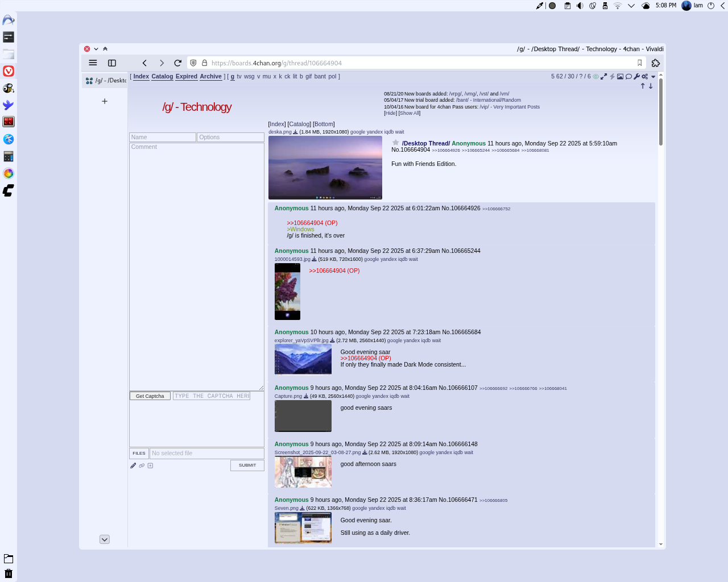Favorite the thread with the star icon

(x=395, y=143)
